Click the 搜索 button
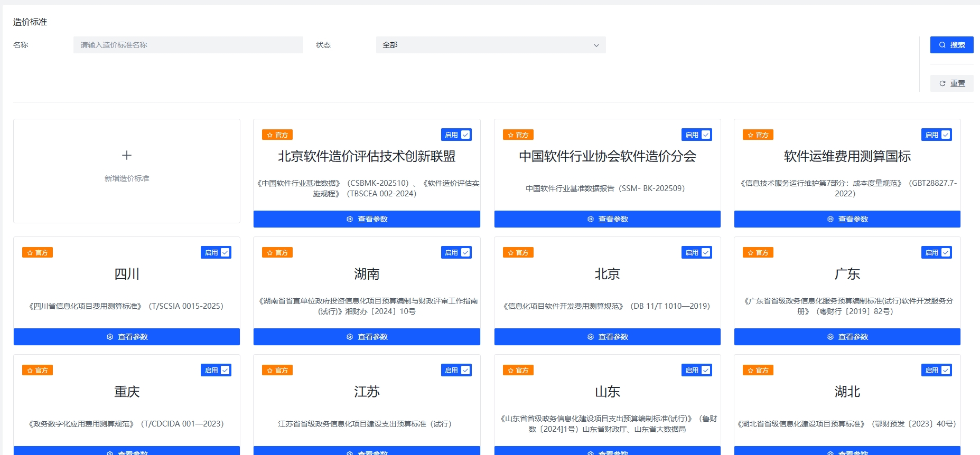Image resolution: width=980 pixels, height=455 pixels. tap(952, 45)
